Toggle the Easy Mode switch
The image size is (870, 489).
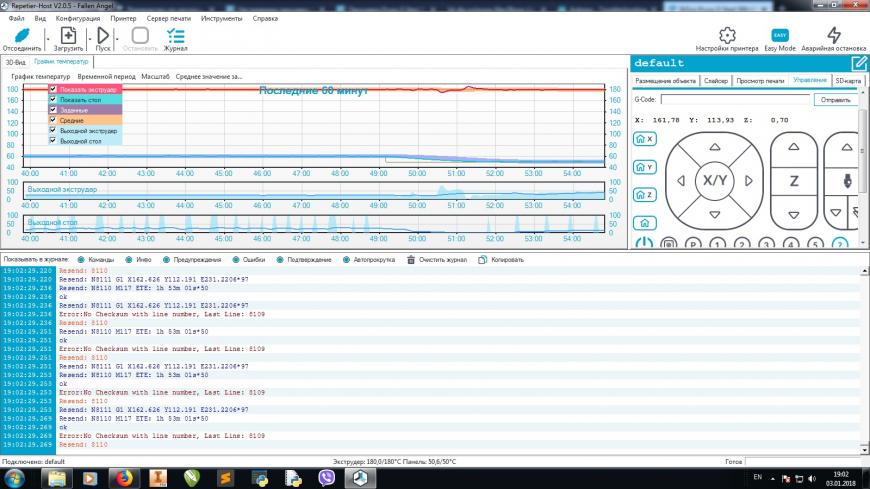click(780, 35)
